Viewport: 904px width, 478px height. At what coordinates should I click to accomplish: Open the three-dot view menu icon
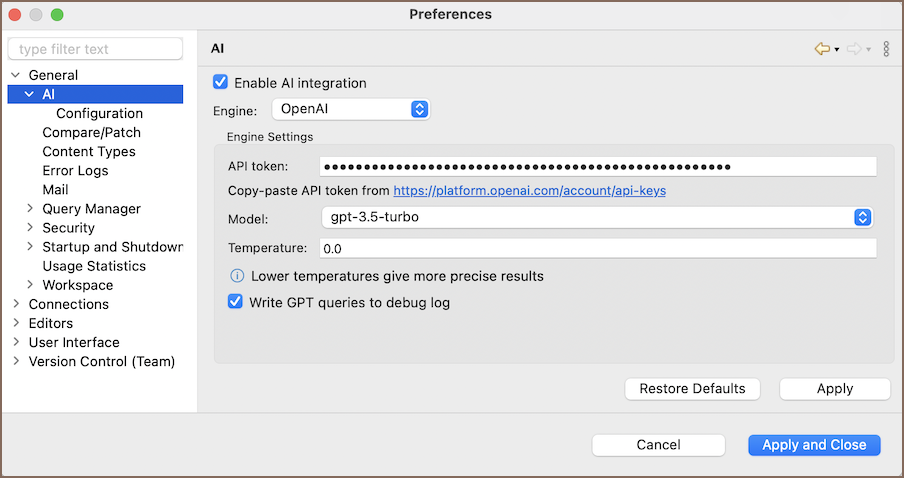tap(886, 49)
